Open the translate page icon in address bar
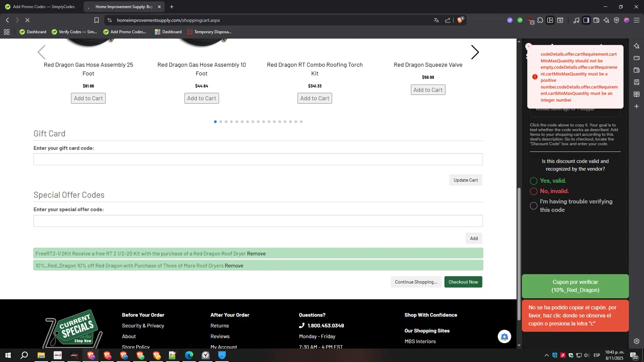This screenshot has height=362, width=644. pyautogui.click(x=436, y=20)
